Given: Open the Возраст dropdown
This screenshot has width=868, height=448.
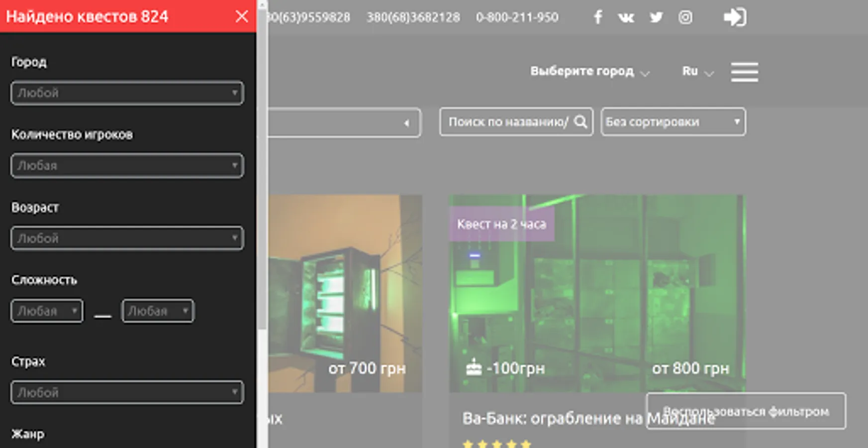Looking at the screenshot, I should point(127,238).
